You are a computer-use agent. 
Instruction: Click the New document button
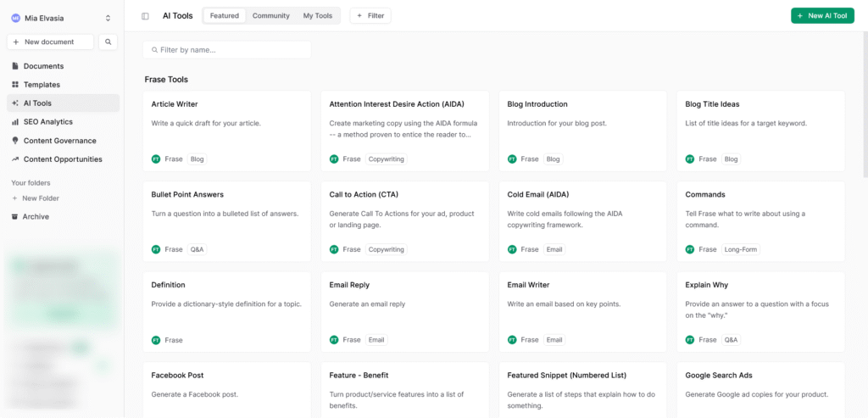pos(50,42)
